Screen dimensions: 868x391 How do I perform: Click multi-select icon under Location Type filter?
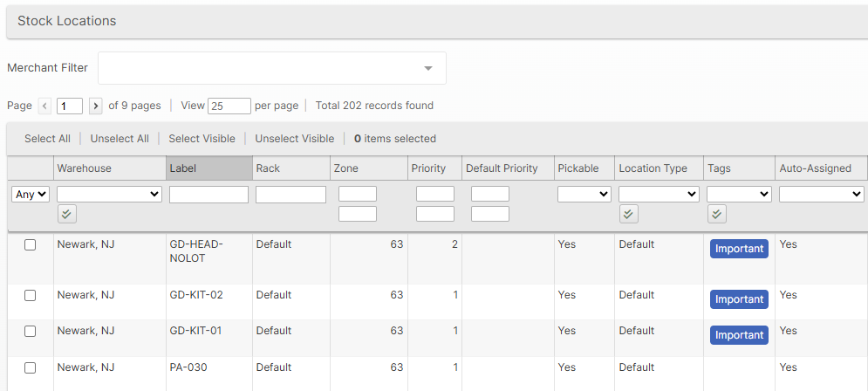(628, 214)
